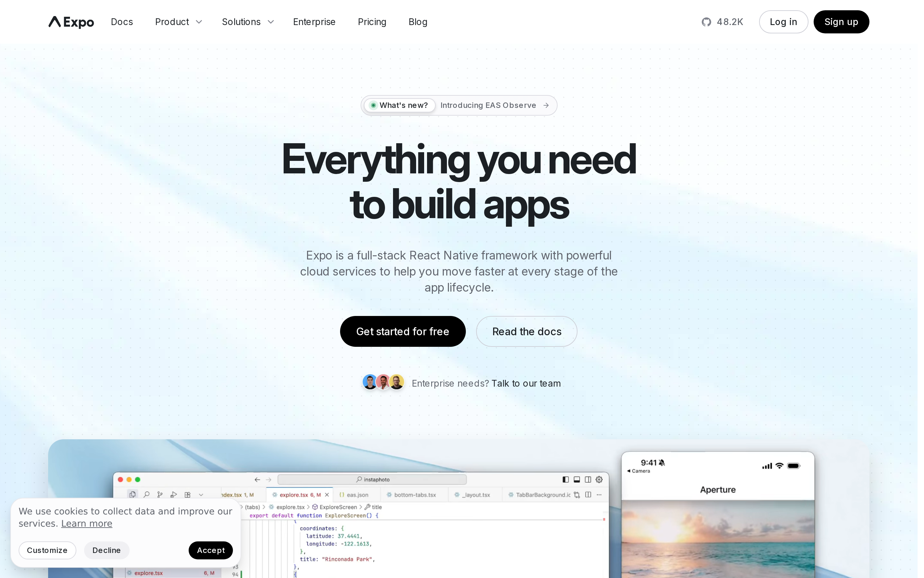Go to the Pricing page

372,22
